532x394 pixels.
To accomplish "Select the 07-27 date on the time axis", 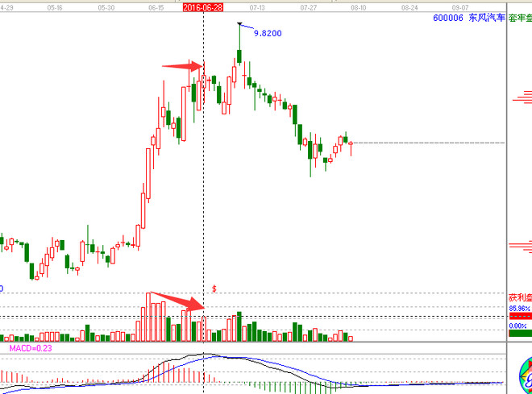I will click(308, 7).
